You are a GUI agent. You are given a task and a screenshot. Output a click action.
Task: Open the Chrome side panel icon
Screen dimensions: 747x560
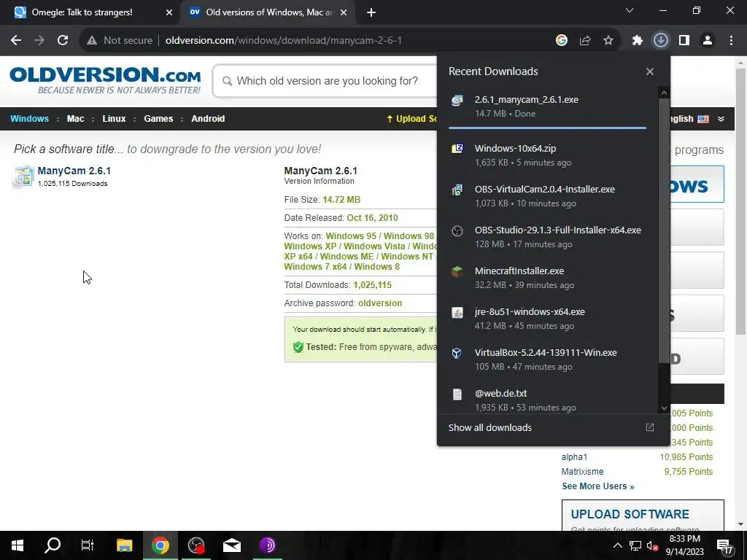[684, 41]
